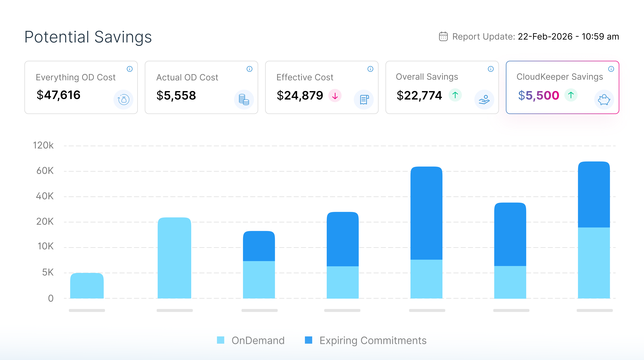Select the CloudKeeper Savings card
This screenshot has height=360, width=644.
tap(562, 87)
